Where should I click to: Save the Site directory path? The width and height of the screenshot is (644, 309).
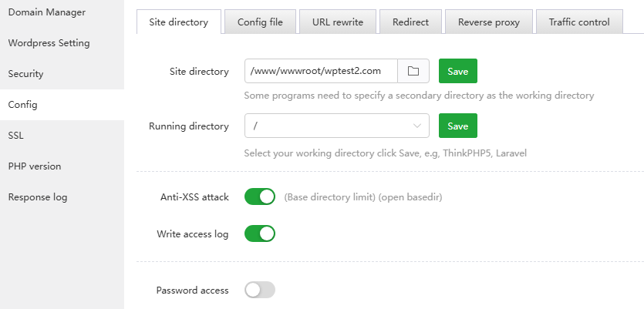pyautogui.click(x=458, y=71)
